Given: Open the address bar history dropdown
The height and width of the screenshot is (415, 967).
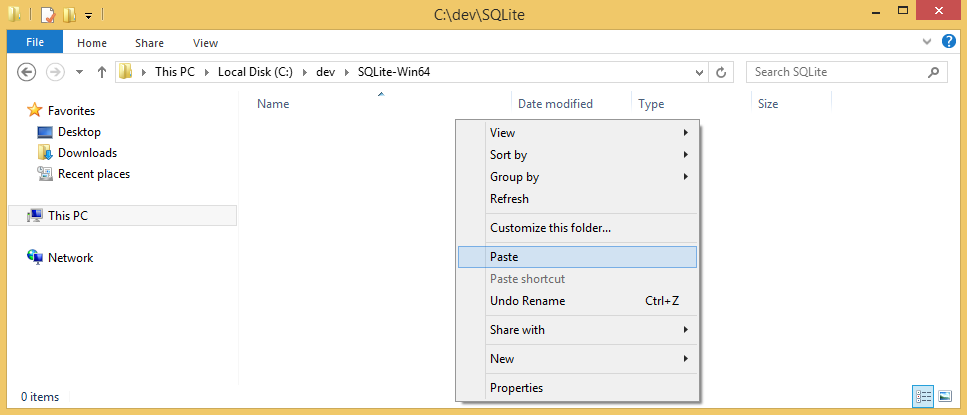Looking at the screenshot, I should (x=699, y=72).
